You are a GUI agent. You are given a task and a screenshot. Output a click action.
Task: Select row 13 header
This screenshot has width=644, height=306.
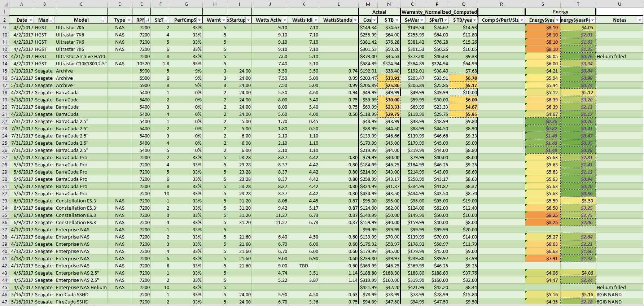point(4,56)
